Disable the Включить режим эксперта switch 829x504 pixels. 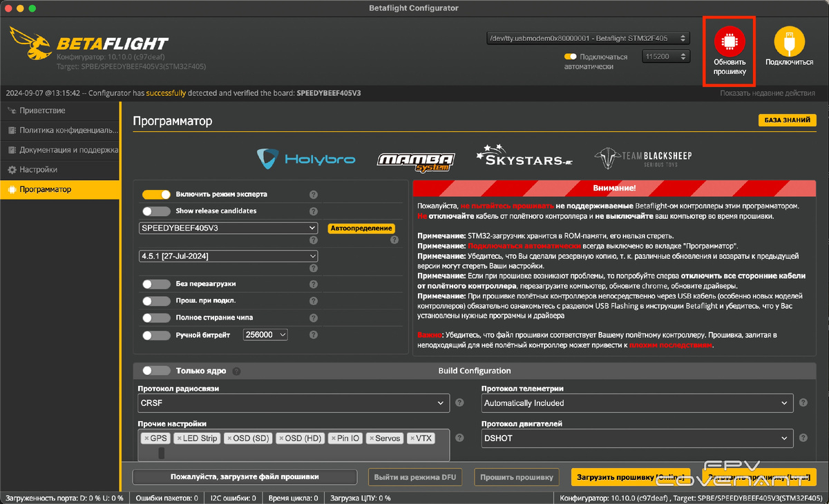[x=156, y=195]
